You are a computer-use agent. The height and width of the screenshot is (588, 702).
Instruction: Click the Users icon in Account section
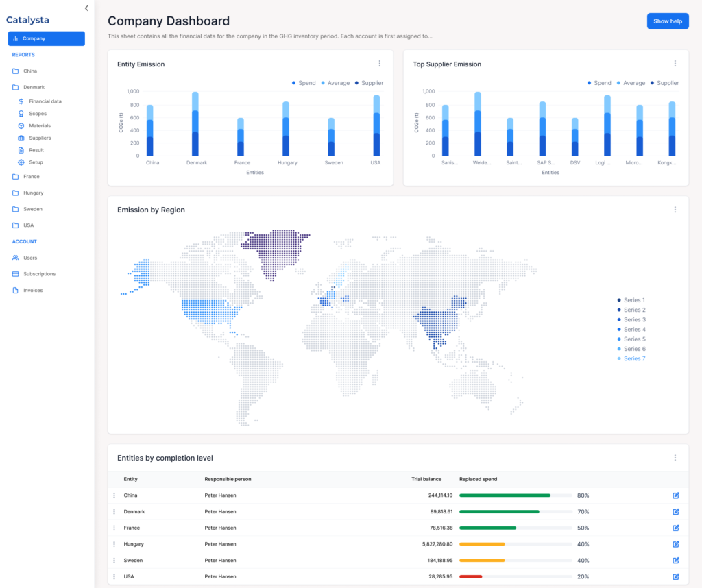point(16,258)
